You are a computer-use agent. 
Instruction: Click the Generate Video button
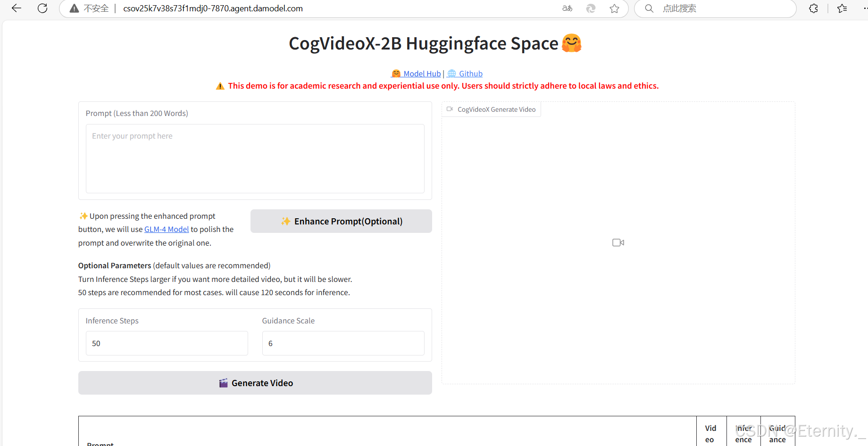255,383
